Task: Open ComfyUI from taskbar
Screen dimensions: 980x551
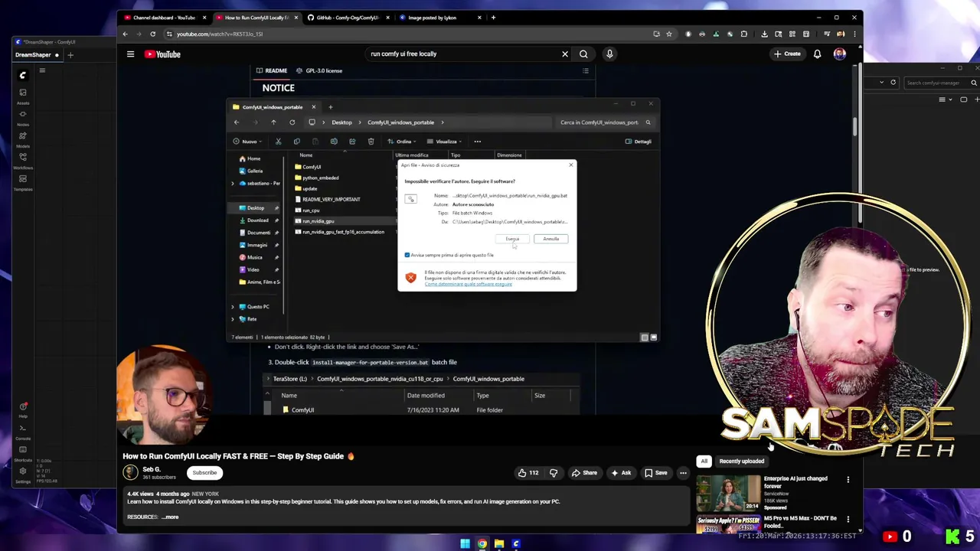Action: pos(515,544)
